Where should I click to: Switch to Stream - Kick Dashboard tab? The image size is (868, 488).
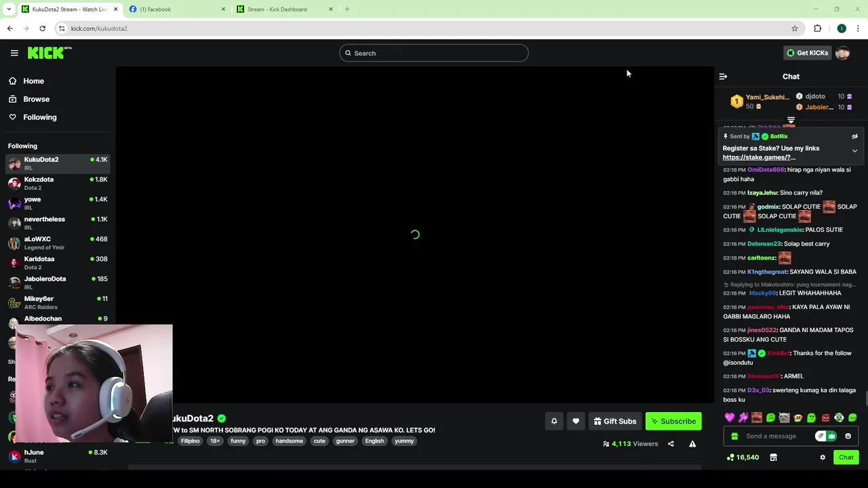click(284, 9)
